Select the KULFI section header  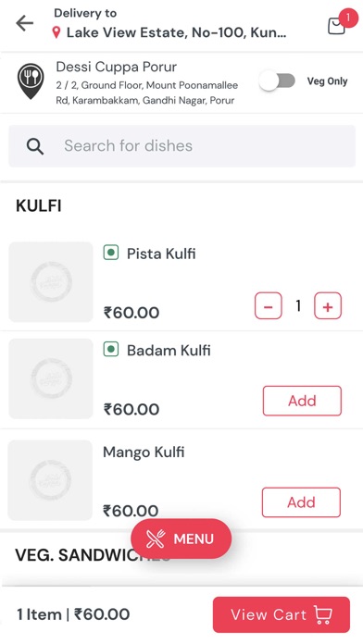39,205
